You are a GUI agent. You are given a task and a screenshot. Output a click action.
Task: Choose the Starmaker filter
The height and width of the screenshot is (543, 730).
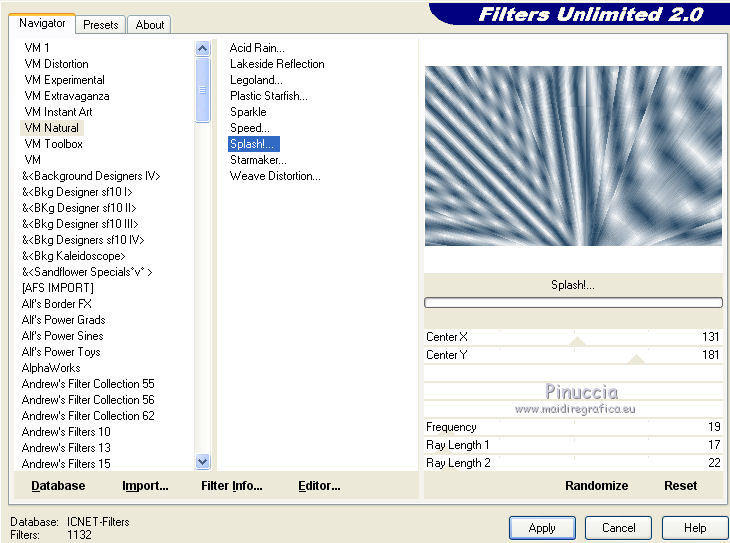click(x=258, y=160)
